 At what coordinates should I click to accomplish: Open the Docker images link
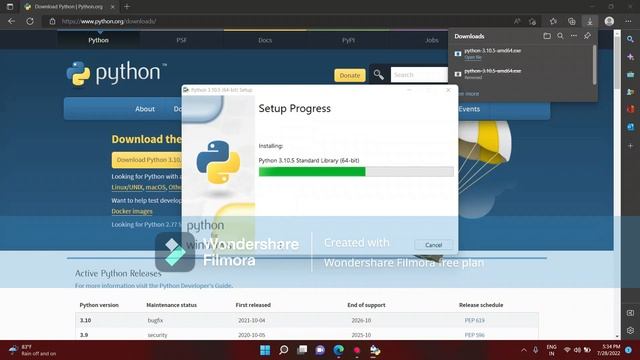(x=132, y=211)
